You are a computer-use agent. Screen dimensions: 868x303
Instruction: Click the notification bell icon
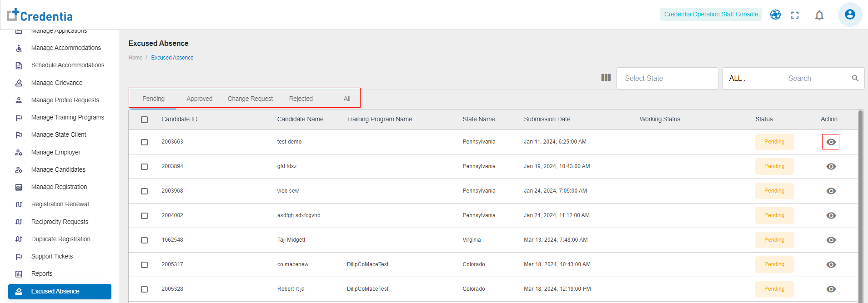[x=819, y=15]
